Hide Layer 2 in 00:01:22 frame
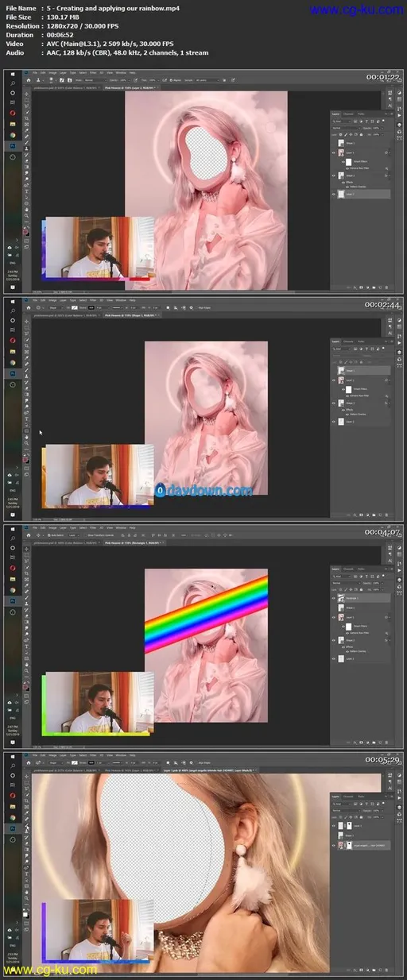The height and width of the screenshot is (980, 407). point(334,194)
